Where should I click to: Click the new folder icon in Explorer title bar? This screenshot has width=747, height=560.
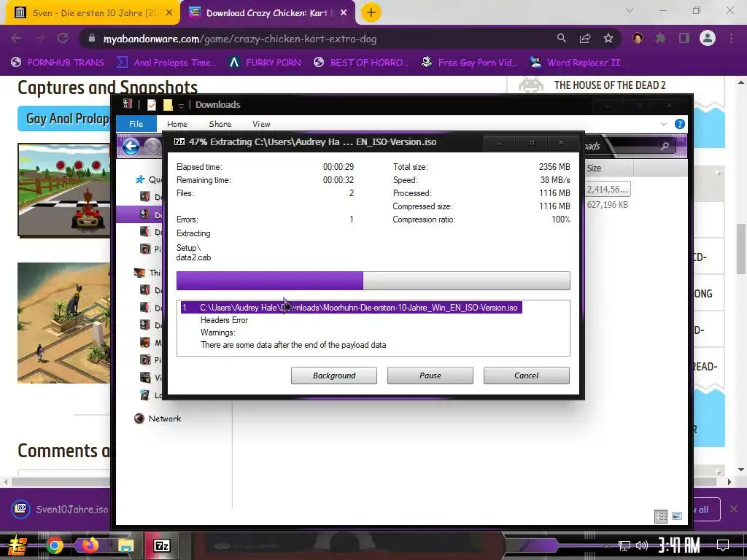pos(168,105)
